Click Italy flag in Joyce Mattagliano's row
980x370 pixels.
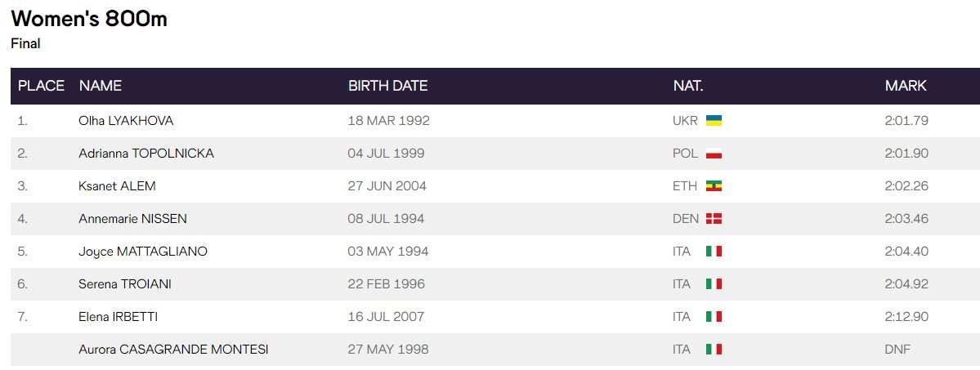click(x=714, y=252)
